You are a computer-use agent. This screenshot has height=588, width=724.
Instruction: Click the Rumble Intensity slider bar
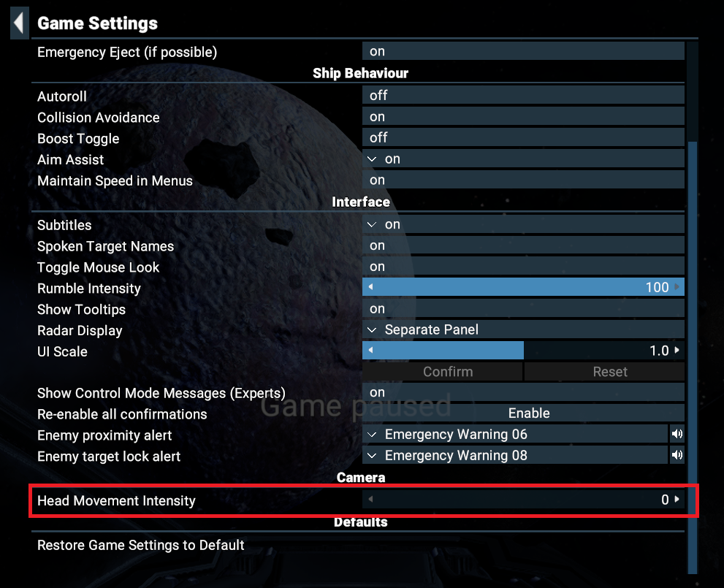coord(523,287)
